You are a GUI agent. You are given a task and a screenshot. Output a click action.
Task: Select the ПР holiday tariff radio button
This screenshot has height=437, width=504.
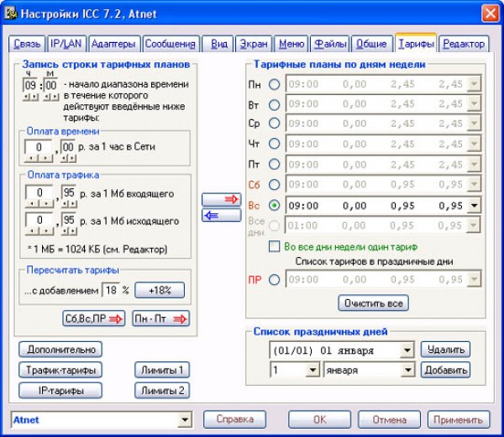click(x=275, y=280)
